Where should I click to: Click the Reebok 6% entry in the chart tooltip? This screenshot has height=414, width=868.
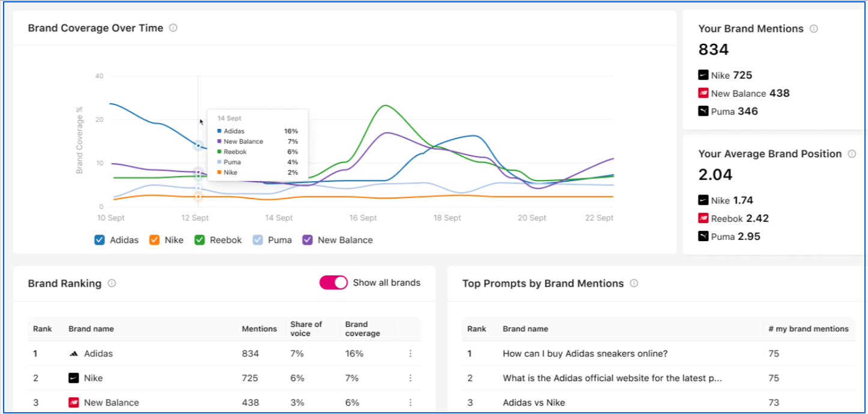[x=258, y=152]
